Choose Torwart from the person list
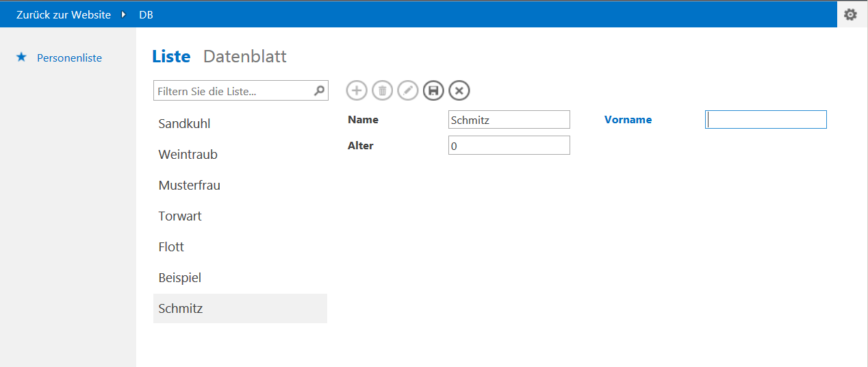 [x=180, y=216]
